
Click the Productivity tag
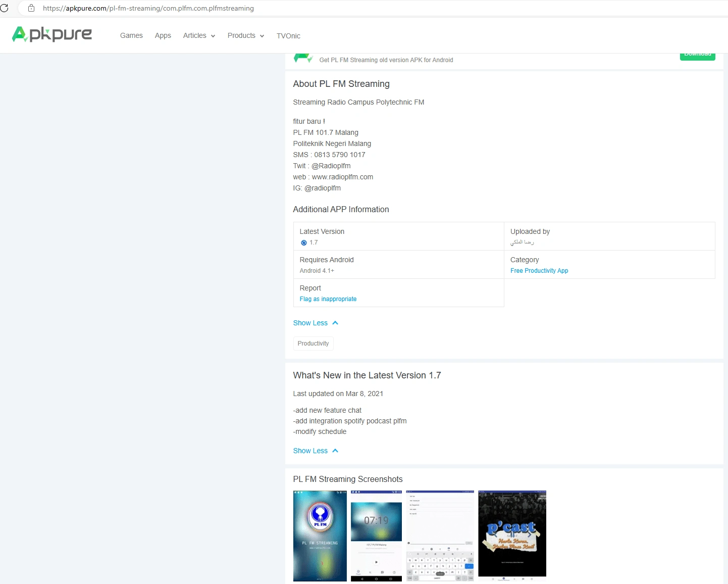(313, 344)
